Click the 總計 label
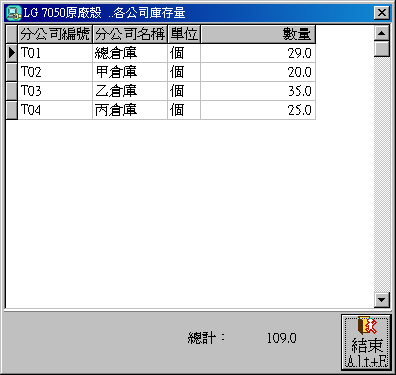 206,338
